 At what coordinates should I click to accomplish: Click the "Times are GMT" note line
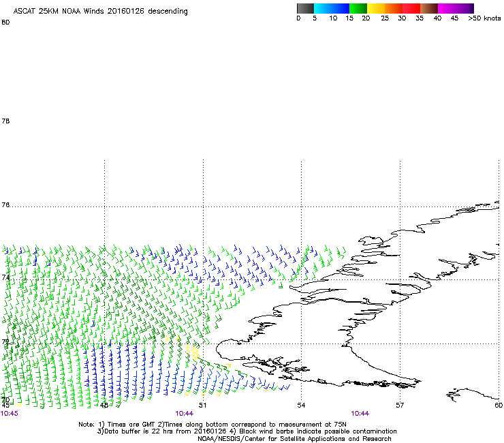[x=212, y=425]
